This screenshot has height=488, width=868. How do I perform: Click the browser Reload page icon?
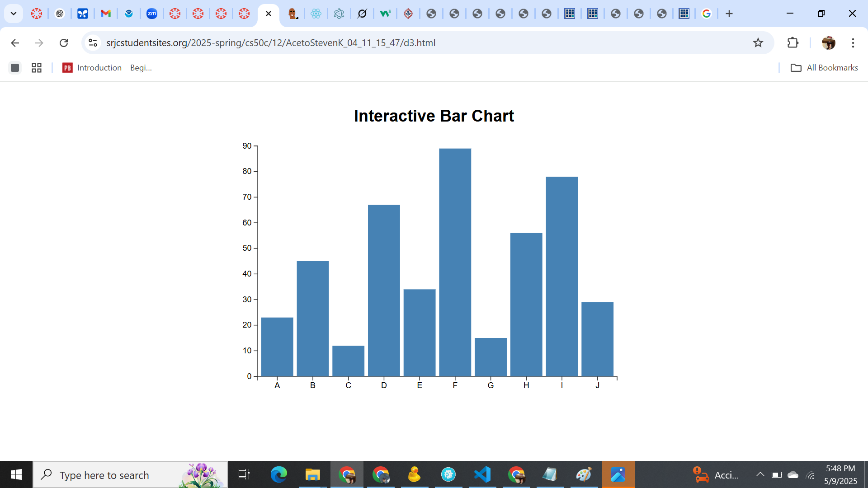pos(64,42)
